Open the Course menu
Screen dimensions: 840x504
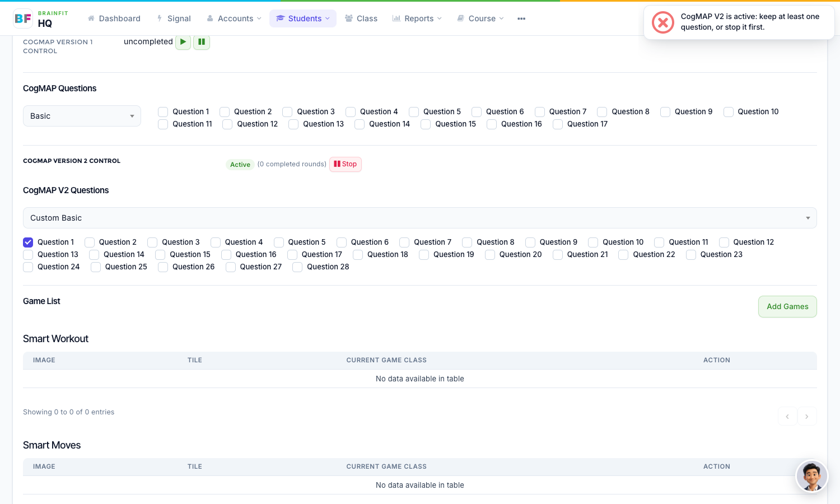pos(480,18)
